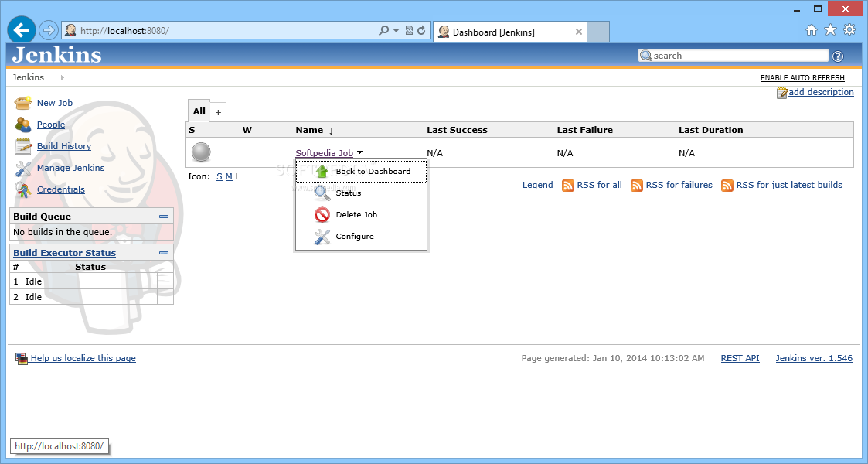Expand the Jenkins breadcrumb arrow
Viewport: 868px width, 464px height.
tap(62, 77)
